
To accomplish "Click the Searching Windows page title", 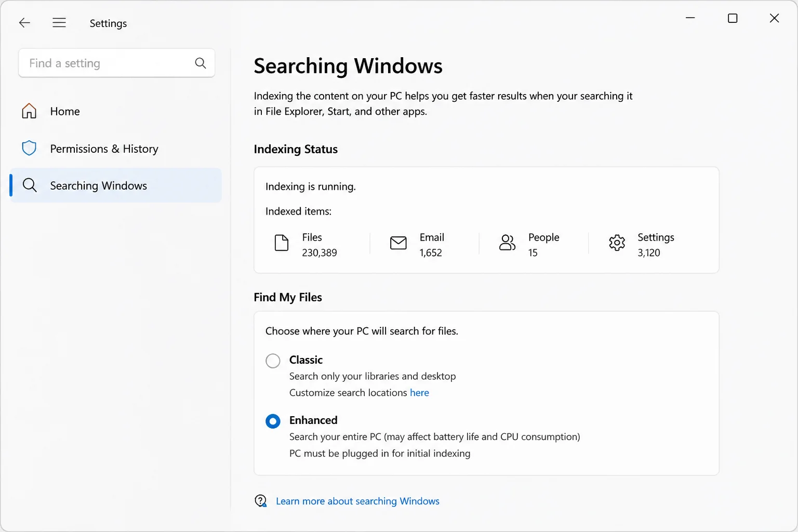I will click(x=348, y=66).
